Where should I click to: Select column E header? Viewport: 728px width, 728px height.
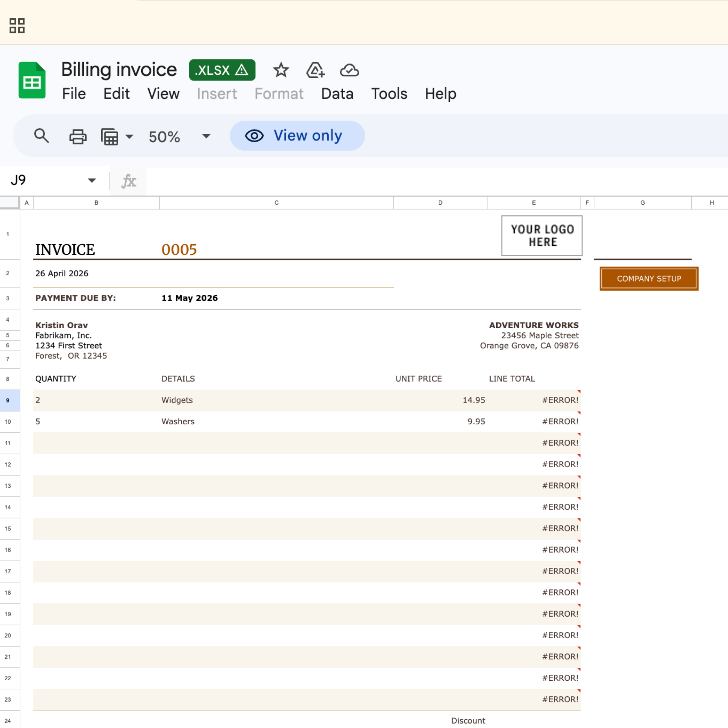[534, 203]
